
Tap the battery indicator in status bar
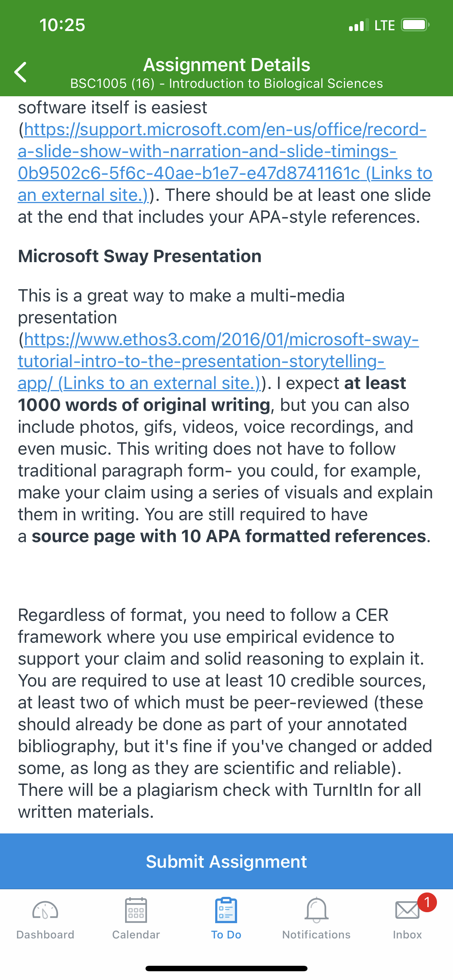pos(415,25)
